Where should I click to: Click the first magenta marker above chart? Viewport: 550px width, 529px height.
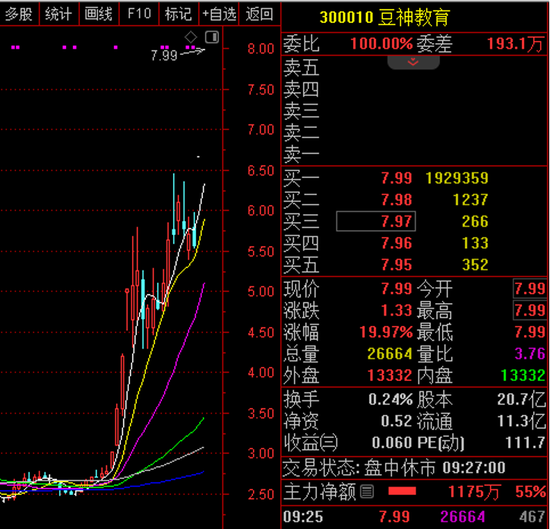15,47
